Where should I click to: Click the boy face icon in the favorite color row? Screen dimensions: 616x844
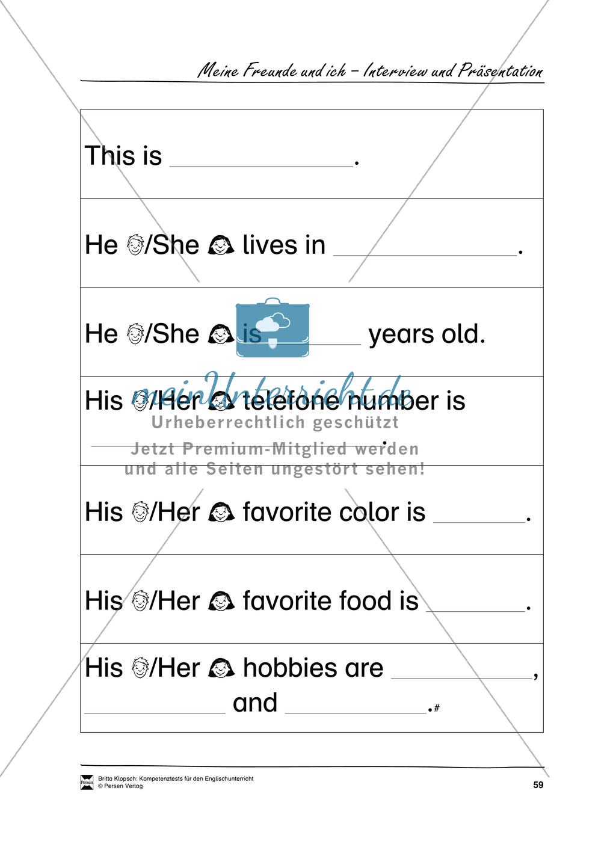pos(140,512)
